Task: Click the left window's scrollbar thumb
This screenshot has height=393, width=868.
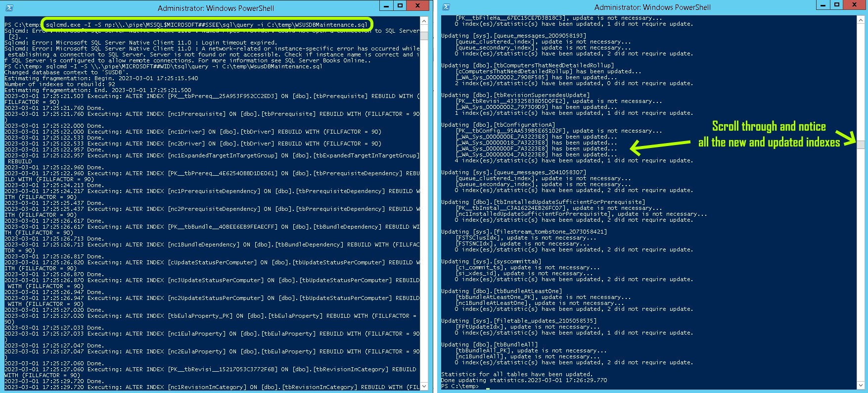Action: tap(424, 36)
